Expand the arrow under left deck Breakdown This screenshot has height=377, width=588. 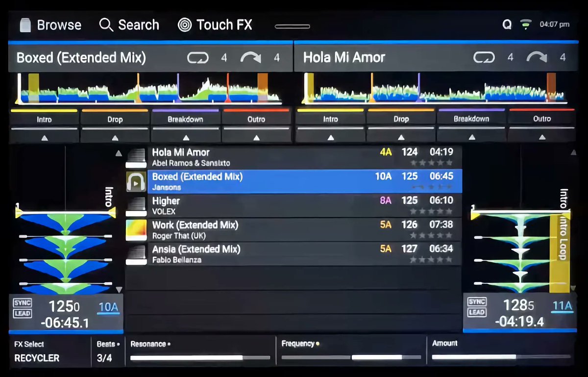185,138
